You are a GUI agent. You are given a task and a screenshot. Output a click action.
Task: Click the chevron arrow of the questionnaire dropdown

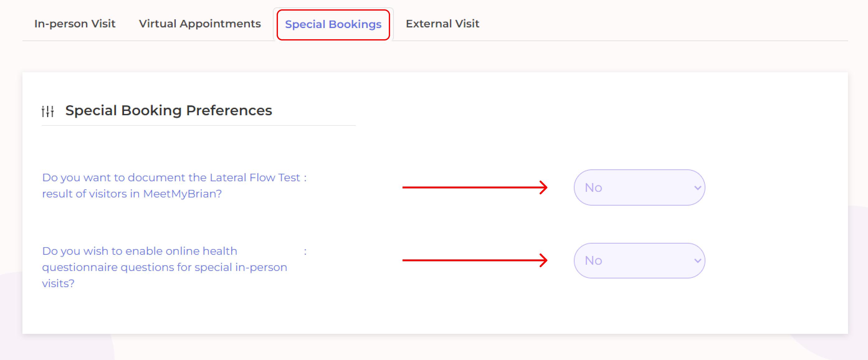point(698,261)
